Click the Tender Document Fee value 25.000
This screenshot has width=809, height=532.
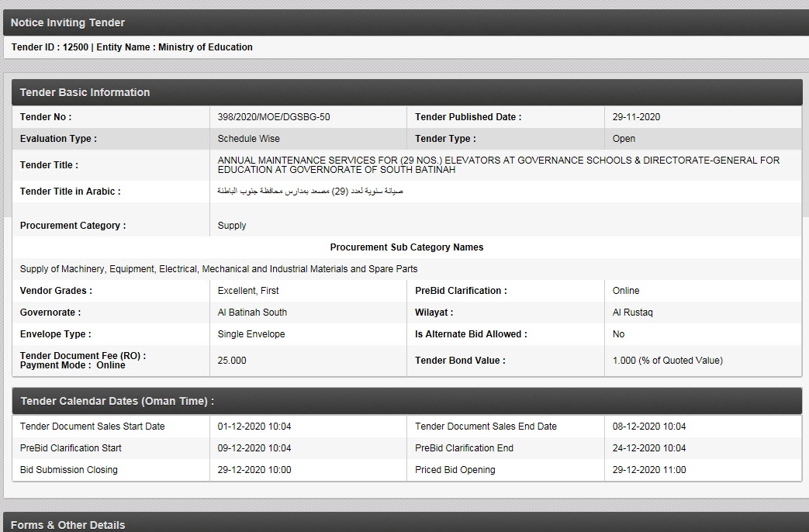click(232, 361)
